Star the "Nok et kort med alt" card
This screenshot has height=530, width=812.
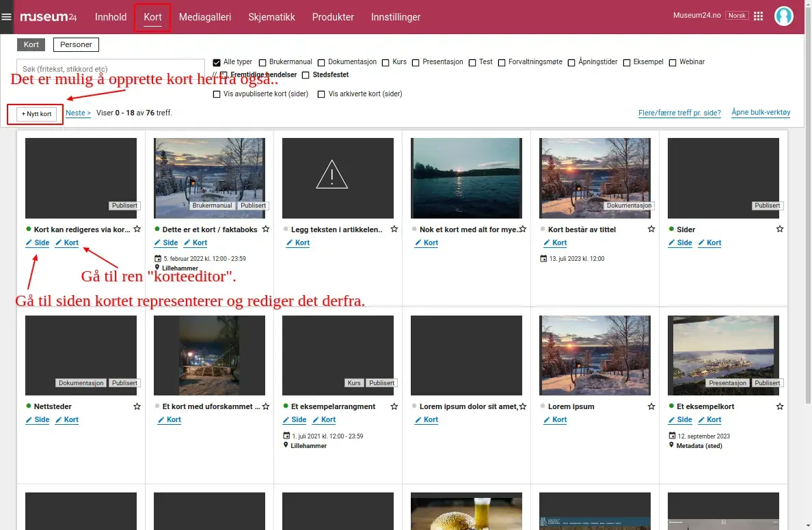[522, 229]
